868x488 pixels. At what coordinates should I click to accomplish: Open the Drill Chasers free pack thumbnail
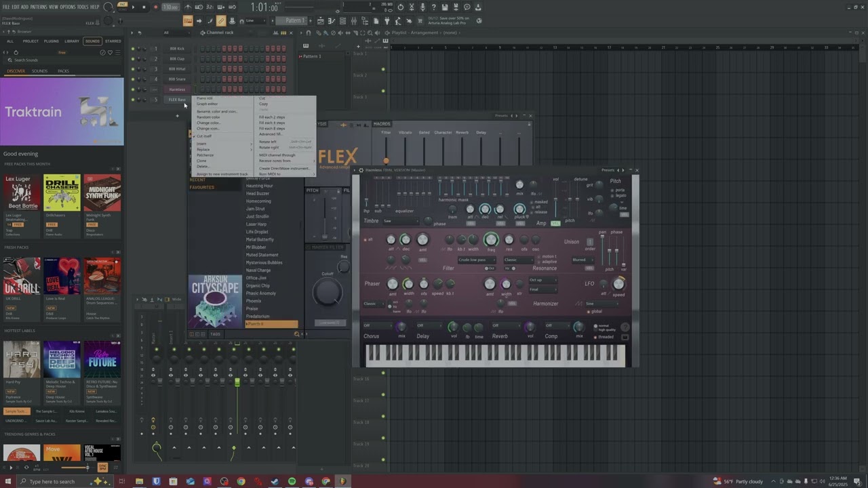click(x=62, y=192)
